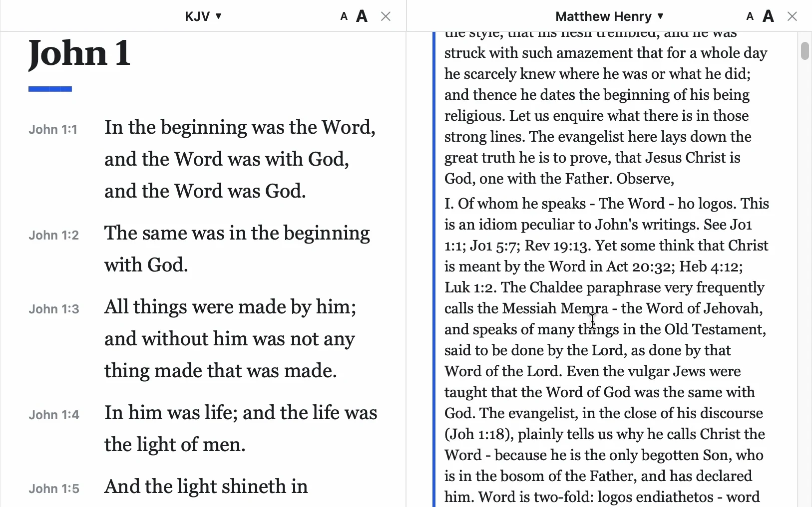Click verse text 'In the beginning was the Word,'
This screenshot has width=812, height=507.
click(240, 127)
